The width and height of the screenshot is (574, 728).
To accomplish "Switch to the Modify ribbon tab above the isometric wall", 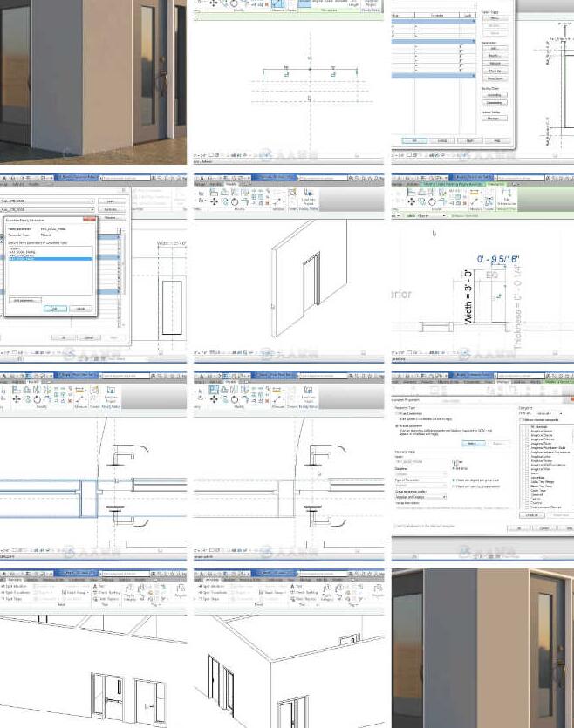I will (x=231, y=184).
